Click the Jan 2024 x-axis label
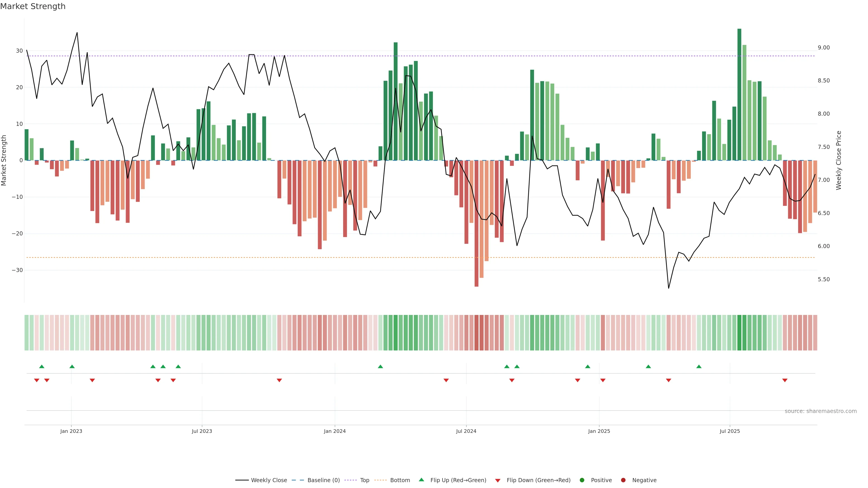868x488 pixels. (x=335, y=431)
